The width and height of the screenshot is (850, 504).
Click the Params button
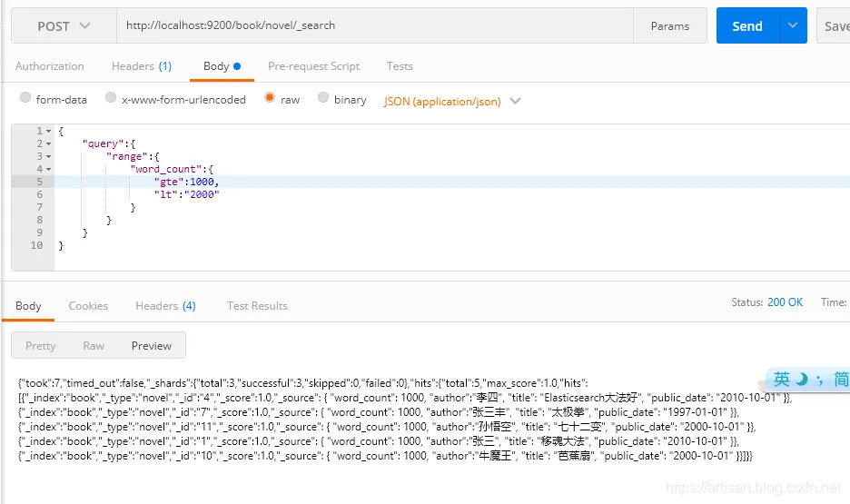point(670,26)
